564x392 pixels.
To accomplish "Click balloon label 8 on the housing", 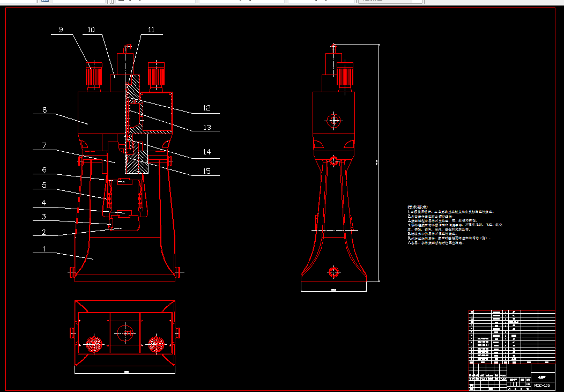I will point(43,110).
